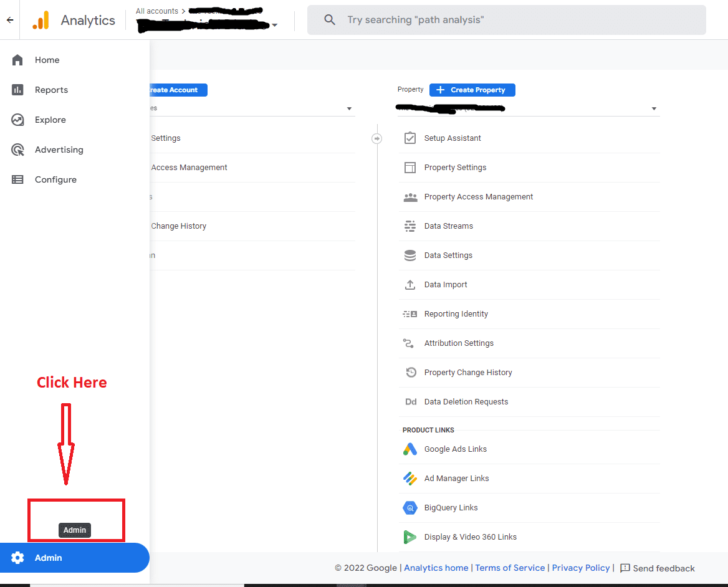Click the Send feedback speech icon
The height and width of the screenshot is (587, 728).
(x=625, y=568)
